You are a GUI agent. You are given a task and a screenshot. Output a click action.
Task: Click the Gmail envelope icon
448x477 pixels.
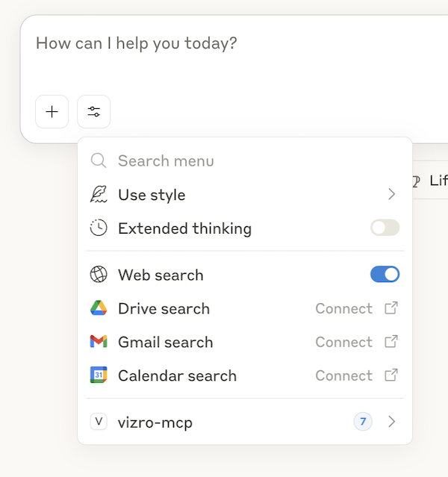click(99, 342)
